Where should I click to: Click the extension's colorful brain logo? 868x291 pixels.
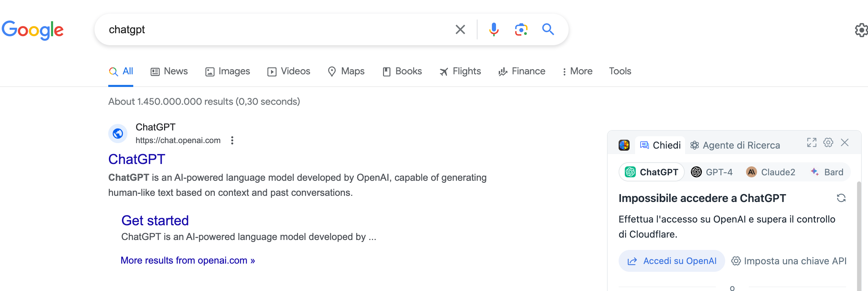624,145
